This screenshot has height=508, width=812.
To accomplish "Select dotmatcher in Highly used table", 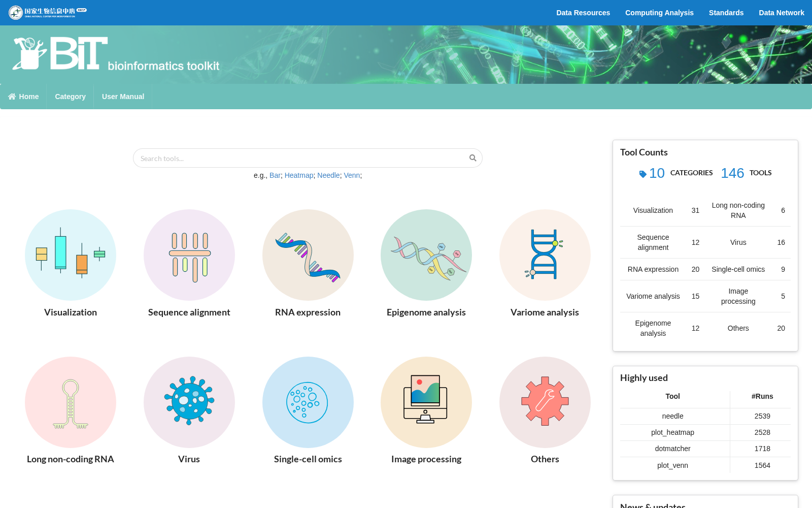I will 673,449.
